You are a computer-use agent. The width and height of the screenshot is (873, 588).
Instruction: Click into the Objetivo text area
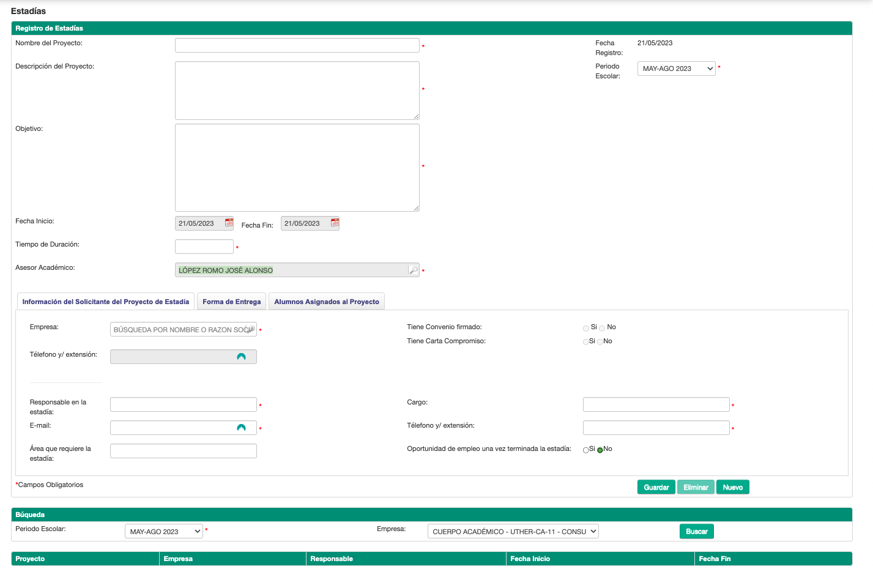point(297,168)
